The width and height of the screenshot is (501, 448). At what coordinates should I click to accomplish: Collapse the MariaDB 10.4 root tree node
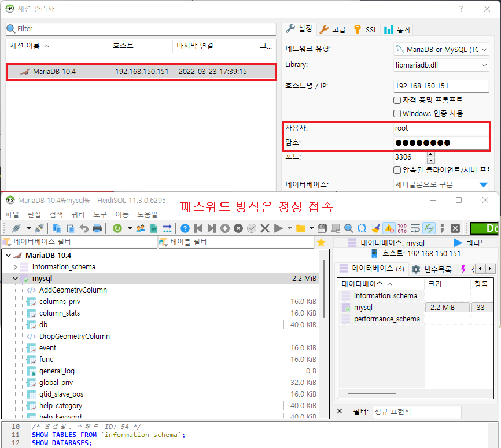(x=9, y=256)
